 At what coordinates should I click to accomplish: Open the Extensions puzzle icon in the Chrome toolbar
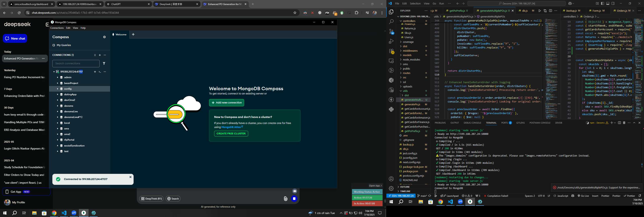[356, 13]
